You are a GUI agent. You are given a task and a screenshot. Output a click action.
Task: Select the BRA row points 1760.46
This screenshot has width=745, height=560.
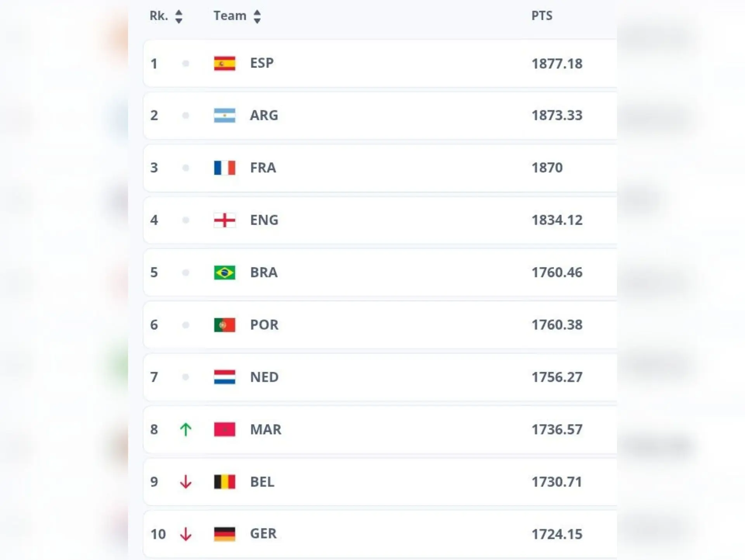click(x=557, y=272)
